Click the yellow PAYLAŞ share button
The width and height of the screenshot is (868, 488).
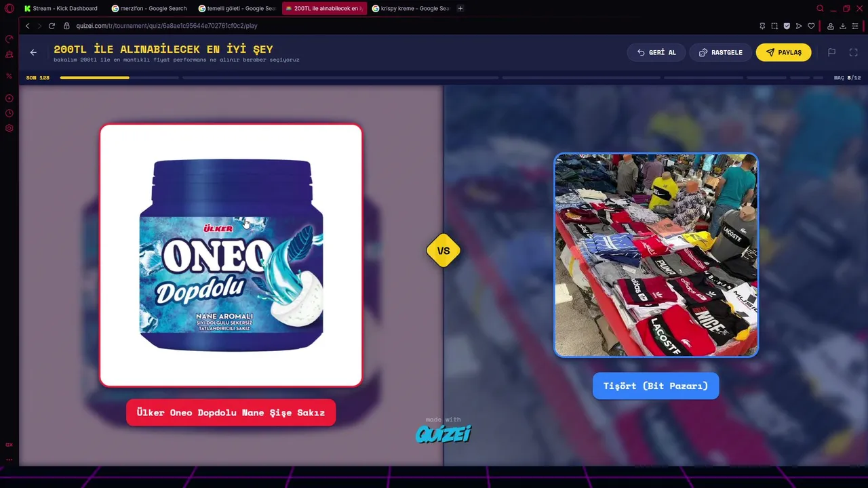click(x=783, y=52)
